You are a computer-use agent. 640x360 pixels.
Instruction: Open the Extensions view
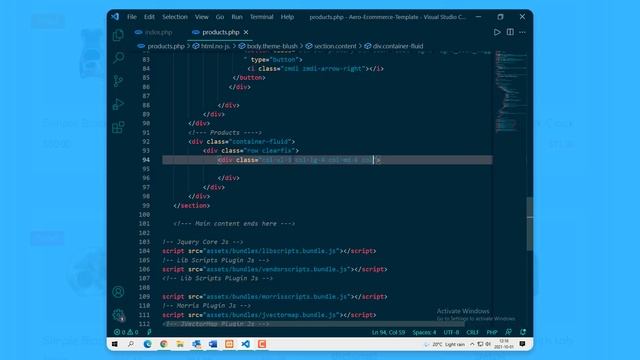[118, 127]
